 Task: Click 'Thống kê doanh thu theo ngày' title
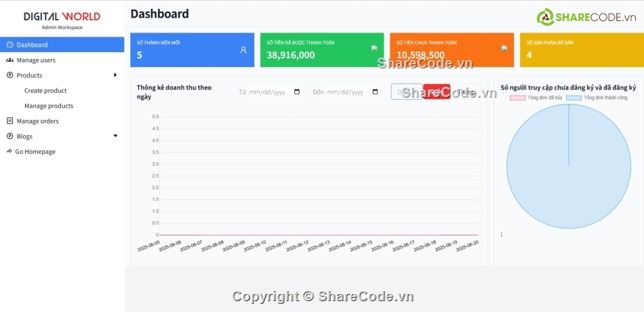tap(174, 92)
